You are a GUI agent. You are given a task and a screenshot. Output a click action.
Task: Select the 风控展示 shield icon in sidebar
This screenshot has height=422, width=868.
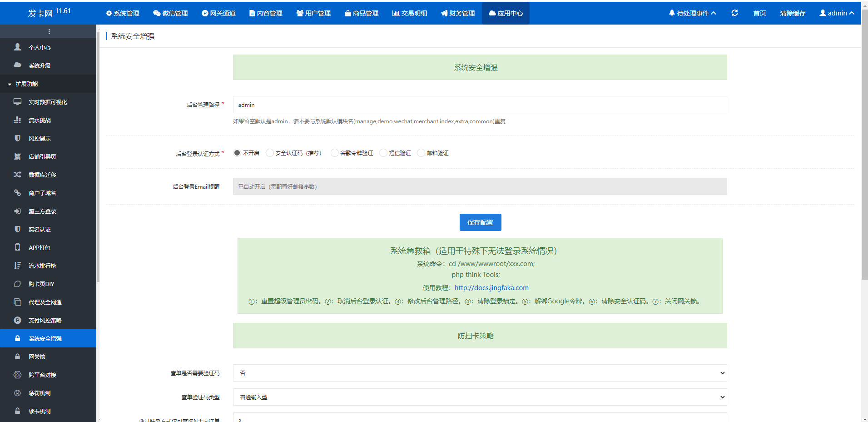17,138
